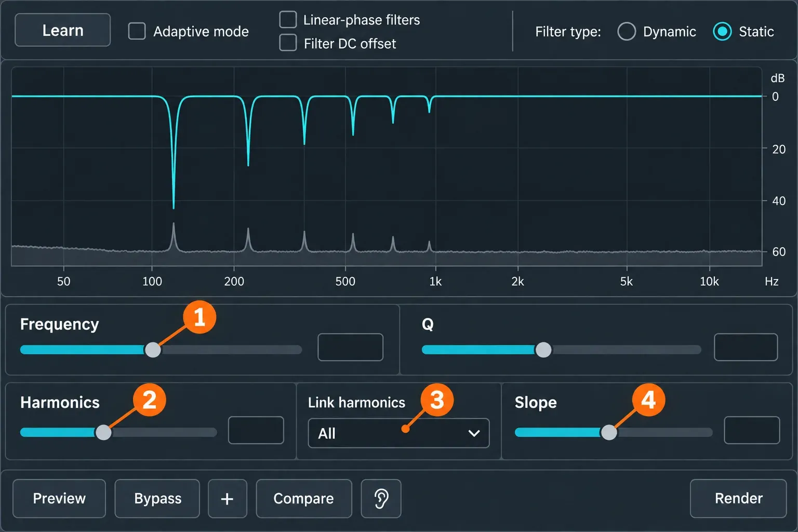Click the Frequency slider handle
Screen dimensions: 798x532
153,350
